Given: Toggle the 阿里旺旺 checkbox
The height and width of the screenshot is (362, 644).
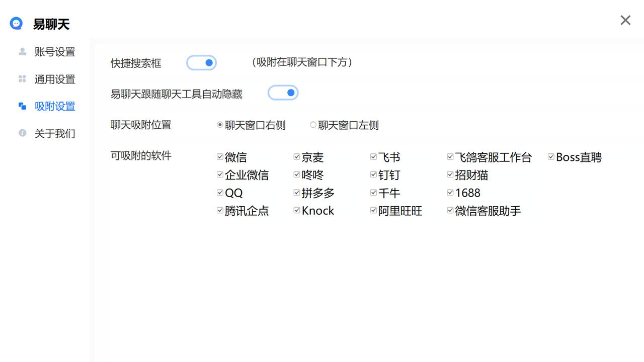Looking at the screenshot, I should click(373, 210).
